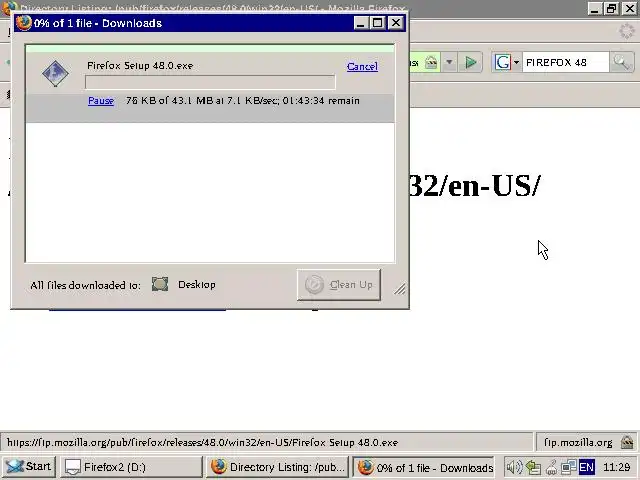Click the Desktop folder icon
Image resolution: width=640 pixels, height=480 pixels.
(160, 284)
